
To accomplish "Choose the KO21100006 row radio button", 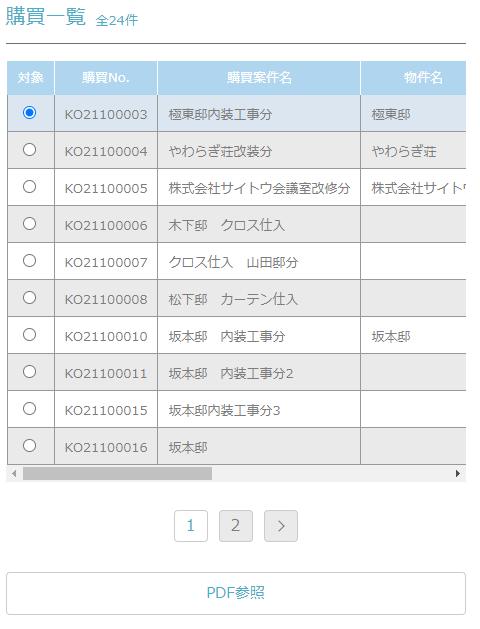I will coord(29,223).
